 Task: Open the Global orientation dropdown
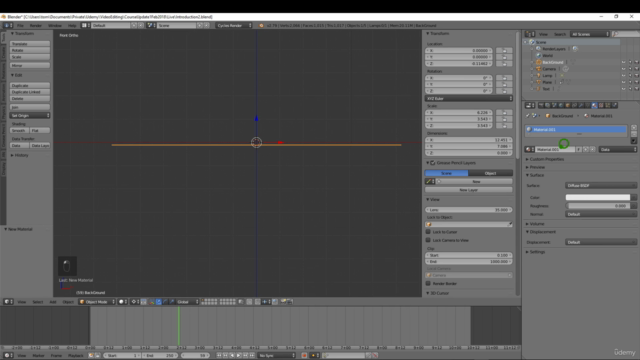187,302
